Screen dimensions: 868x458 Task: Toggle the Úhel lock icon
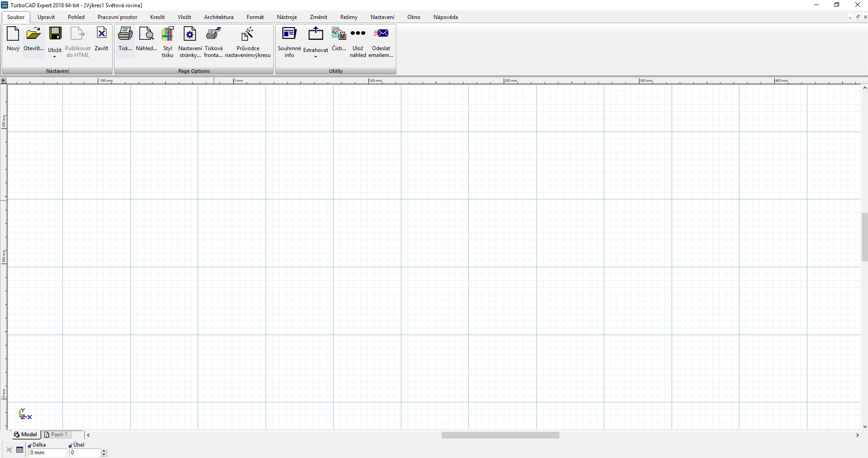click(71, 445)
